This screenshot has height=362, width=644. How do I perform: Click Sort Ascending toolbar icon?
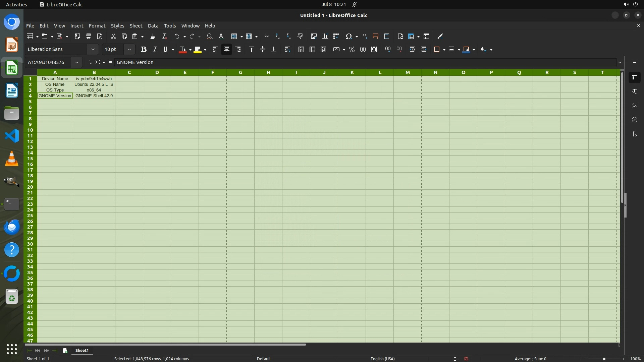coord(278,36)
